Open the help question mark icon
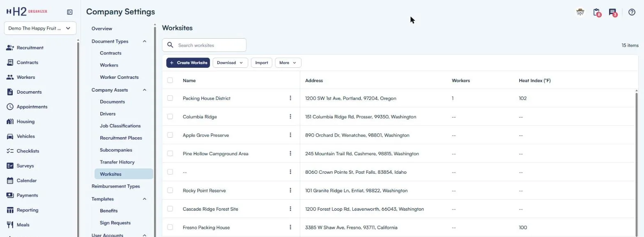This screenshot has height=237, width=644. pos(632,12)
